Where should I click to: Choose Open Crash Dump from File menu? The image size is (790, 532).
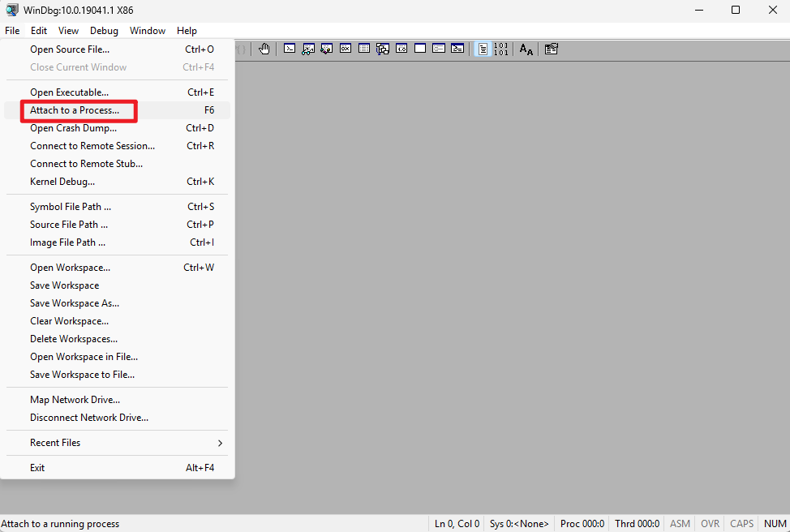73,128
